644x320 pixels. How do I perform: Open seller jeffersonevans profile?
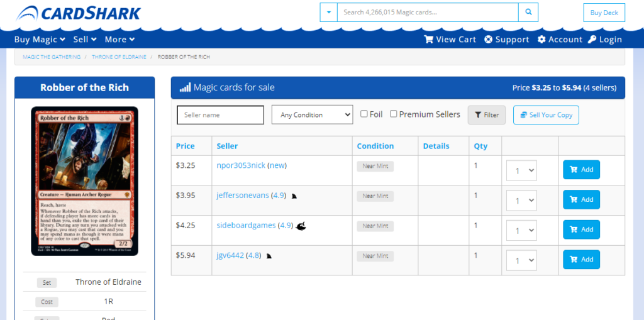pos(243,196)
